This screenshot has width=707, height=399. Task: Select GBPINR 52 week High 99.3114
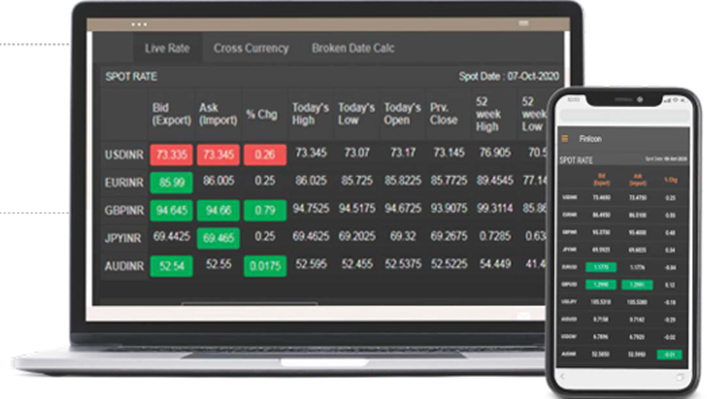point(495,209)
